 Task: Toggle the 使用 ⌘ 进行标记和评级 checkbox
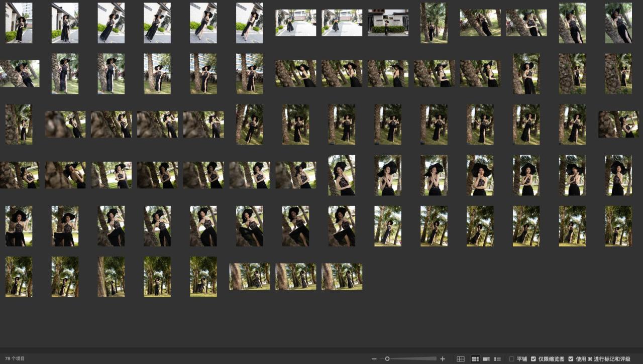(x=571, y=359)
